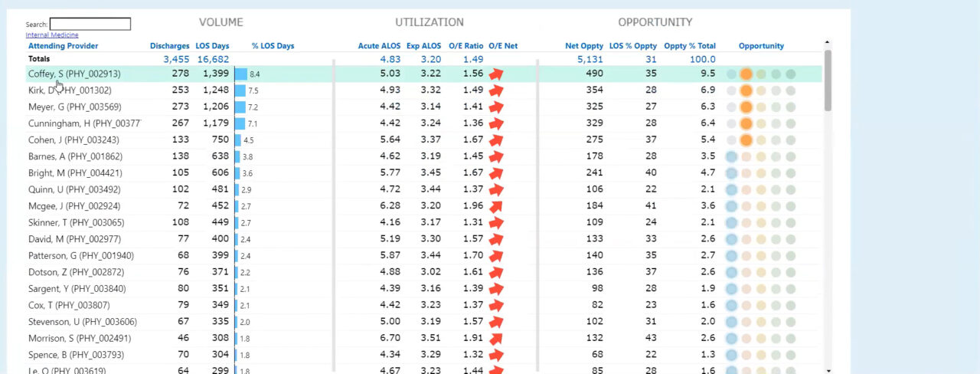Screen dimensions: 980x374
Task: Sort by O/E Ratio column header
Action: [x=465, y=46]
